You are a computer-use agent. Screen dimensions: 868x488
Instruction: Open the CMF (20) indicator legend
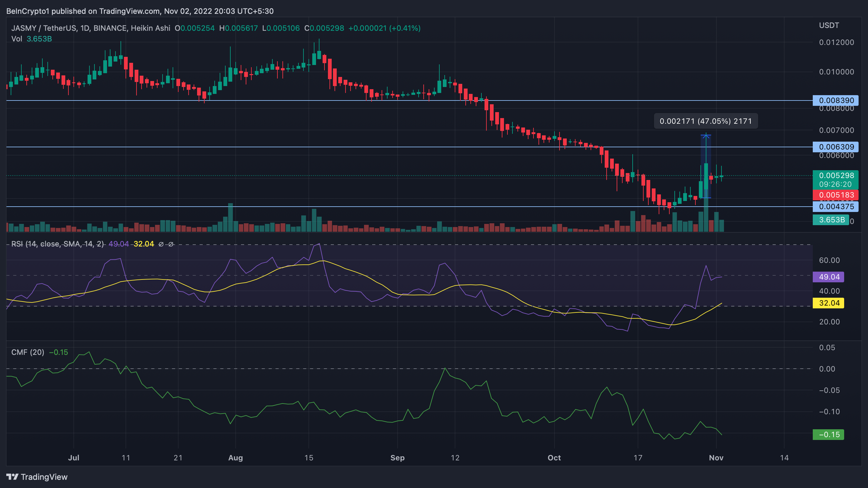[28, 352]
